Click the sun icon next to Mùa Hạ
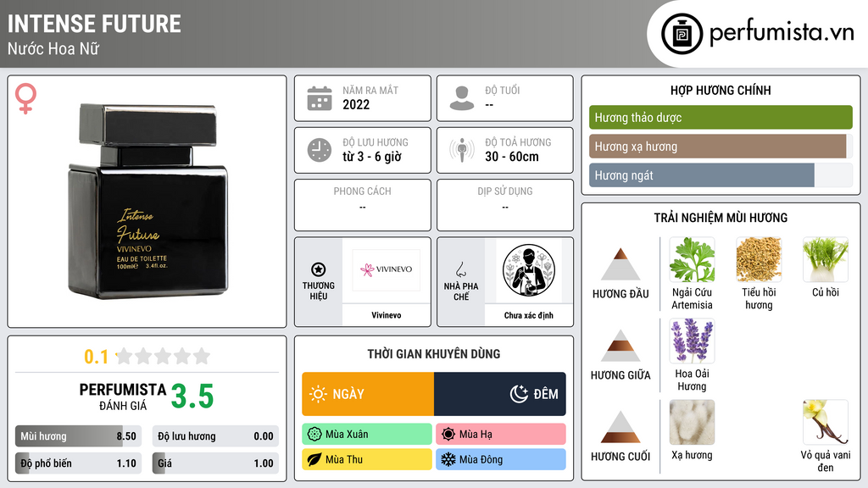The image size is (868, 488). click(x=448, y=435)
